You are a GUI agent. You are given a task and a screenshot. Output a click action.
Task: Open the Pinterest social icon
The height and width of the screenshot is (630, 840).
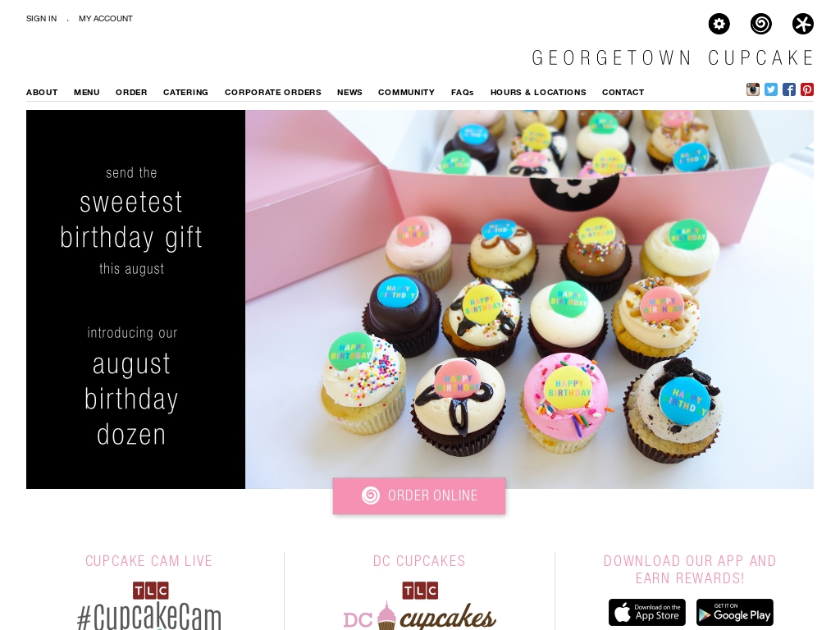tap(807, 89)
